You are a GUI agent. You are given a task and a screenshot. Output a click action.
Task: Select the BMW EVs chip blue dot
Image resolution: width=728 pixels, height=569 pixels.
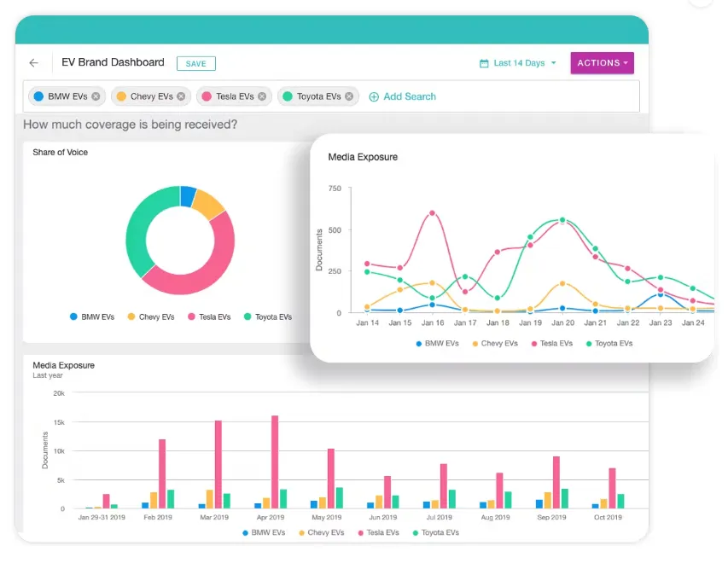(x=38, y=96)
